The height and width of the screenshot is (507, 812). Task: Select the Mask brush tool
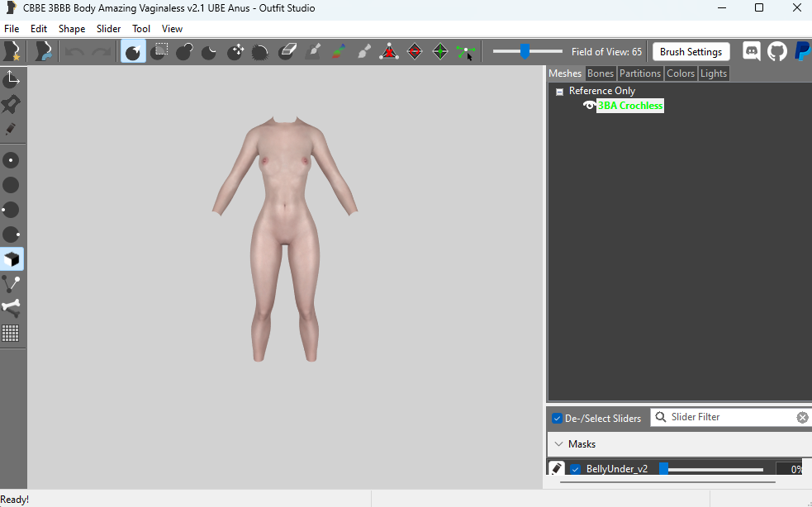tap(159, 51)
